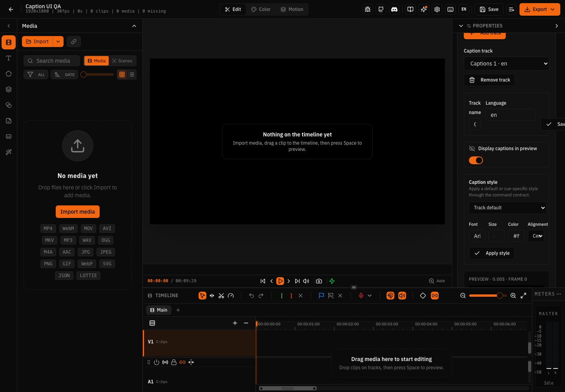The image size is (565, 392).
Task: Select the Text panel in sidebar
Action: (9, 58)
